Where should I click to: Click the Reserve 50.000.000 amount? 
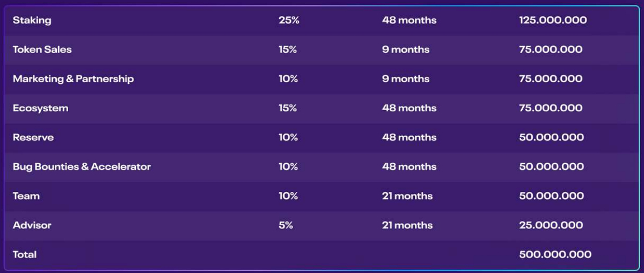click(x=552, y=138)
